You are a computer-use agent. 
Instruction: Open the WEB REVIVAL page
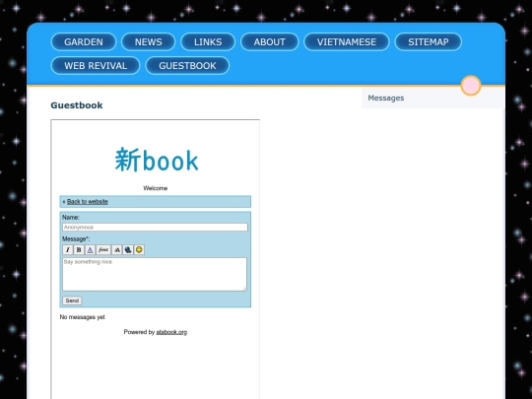pos(96,65)
